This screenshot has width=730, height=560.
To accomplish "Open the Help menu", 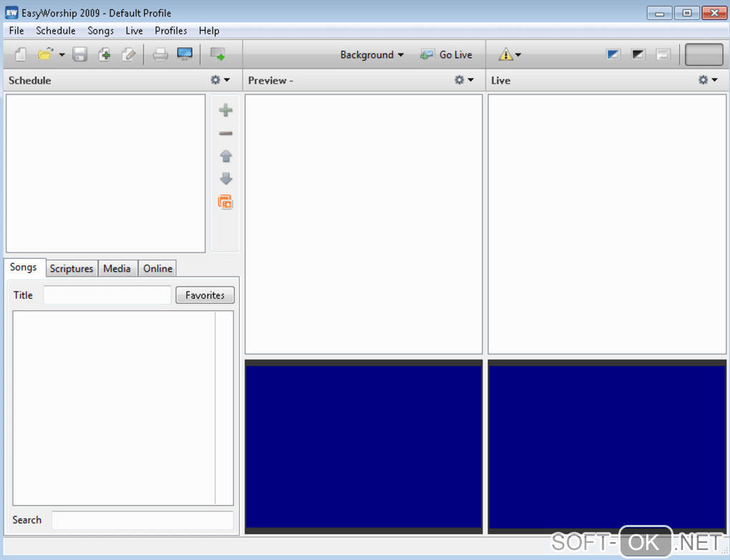I will 209,31.
